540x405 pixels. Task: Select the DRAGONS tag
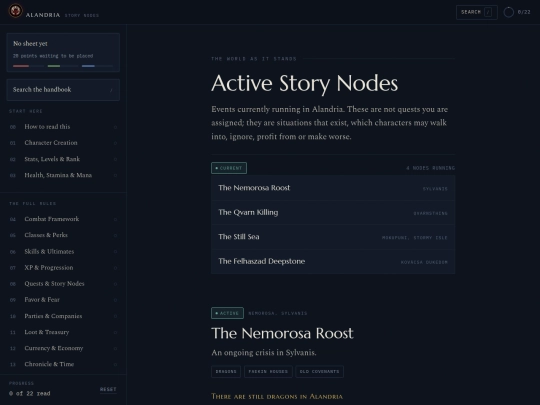point(226,372)
